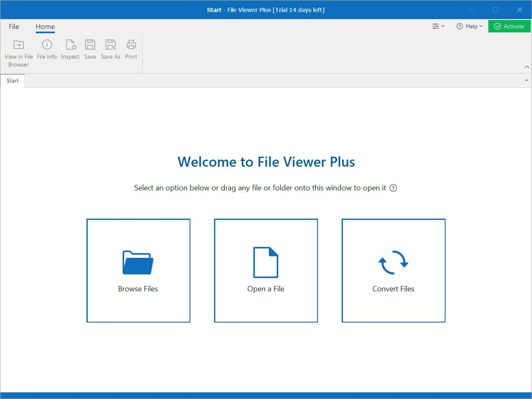532x399 pixels.
Task: Click the green Activate button
Action: [510, 26]
